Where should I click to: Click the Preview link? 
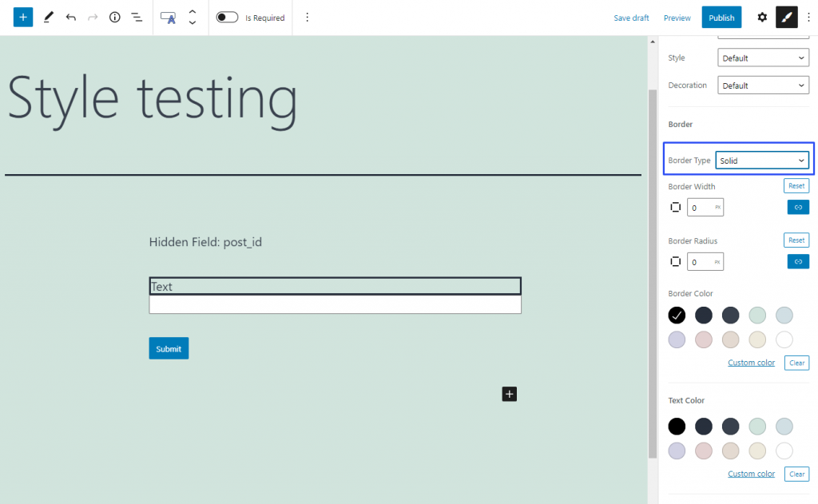click(677, 18)
